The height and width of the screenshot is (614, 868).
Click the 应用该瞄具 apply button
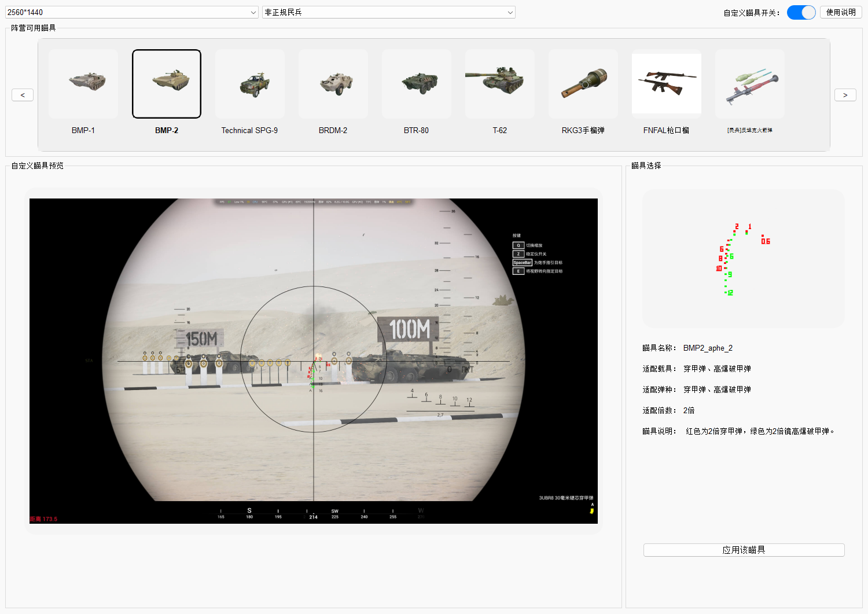(744, 550)
